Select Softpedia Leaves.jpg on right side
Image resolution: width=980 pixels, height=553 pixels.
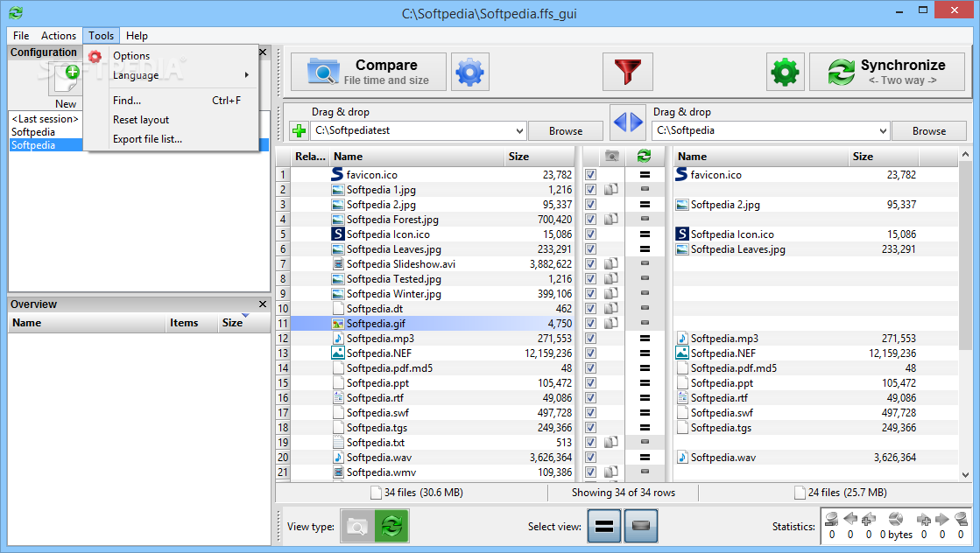(815, 249)
